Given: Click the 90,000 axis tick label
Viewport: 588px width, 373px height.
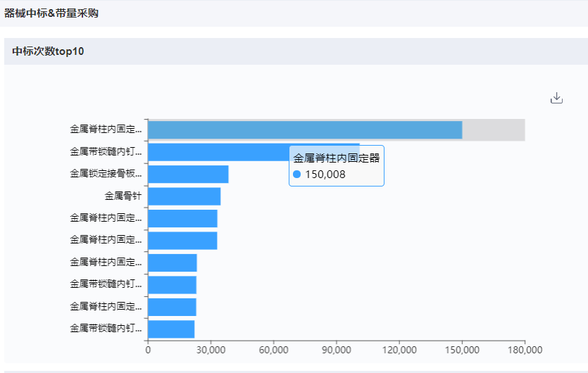Looking at the screenshot, I should (337, 350).
